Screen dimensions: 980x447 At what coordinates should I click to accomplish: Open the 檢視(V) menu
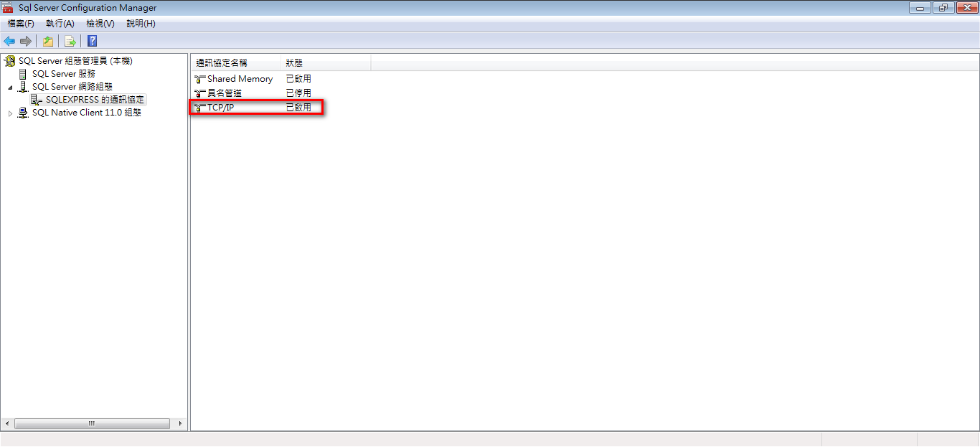(100, 24)
